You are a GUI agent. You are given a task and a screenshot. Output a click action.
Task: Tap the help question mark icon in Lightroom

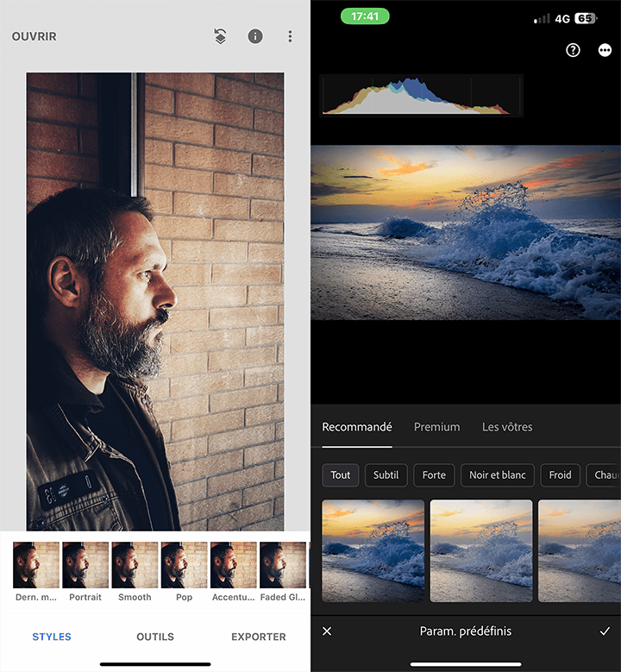coord(573,50)
